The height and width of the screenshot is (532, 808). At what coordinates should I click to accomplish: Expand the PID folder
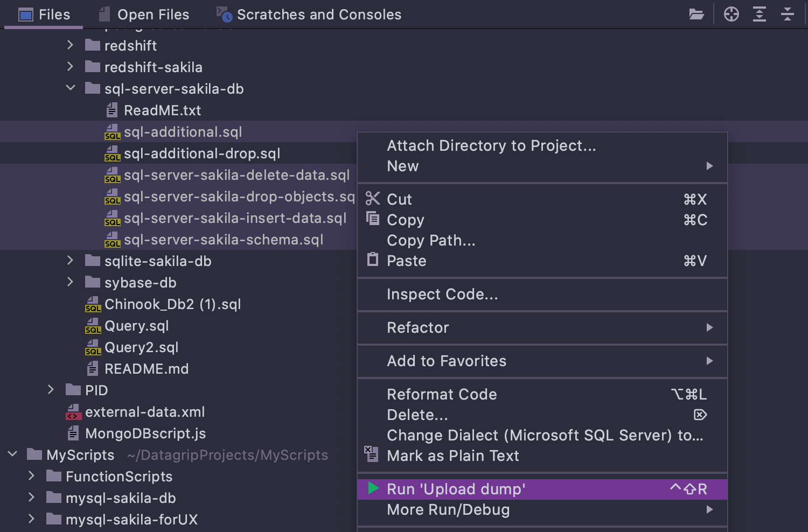tap(51, 390)
